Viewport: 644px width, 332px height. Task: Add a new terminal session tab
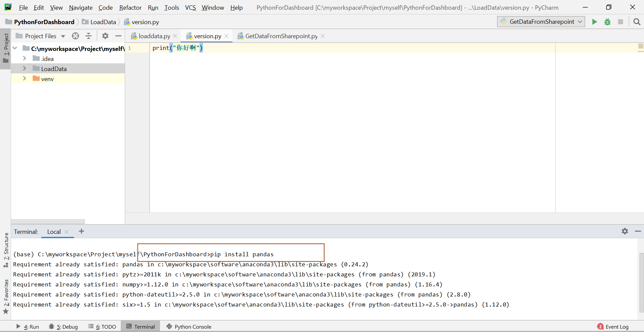pos(82,231)
